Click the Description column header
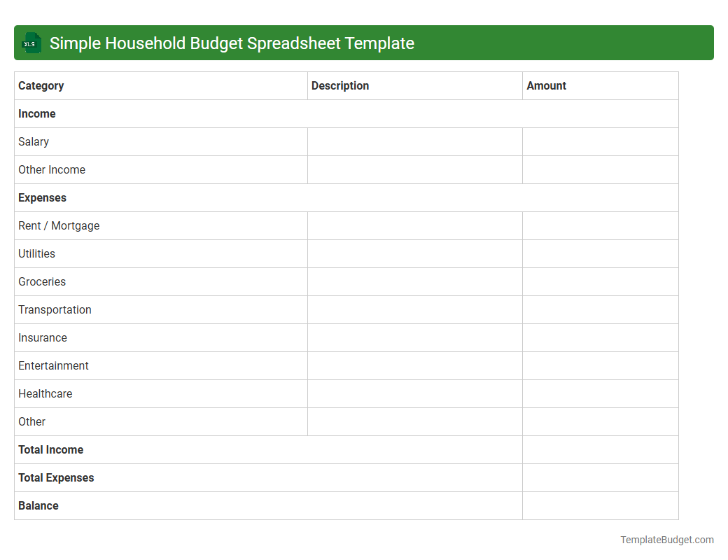The width and height of the screenshot is (728, 560). click(340, 85)
